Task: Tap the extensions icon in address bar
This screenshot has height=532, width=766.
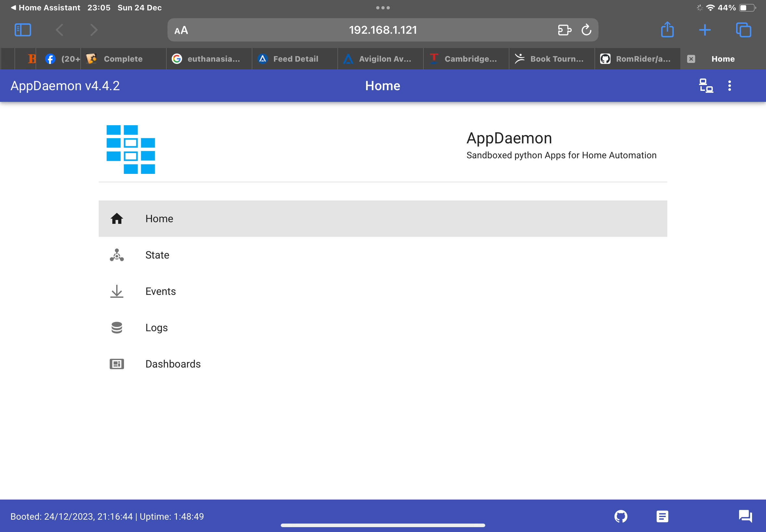Action: [564, 30]
